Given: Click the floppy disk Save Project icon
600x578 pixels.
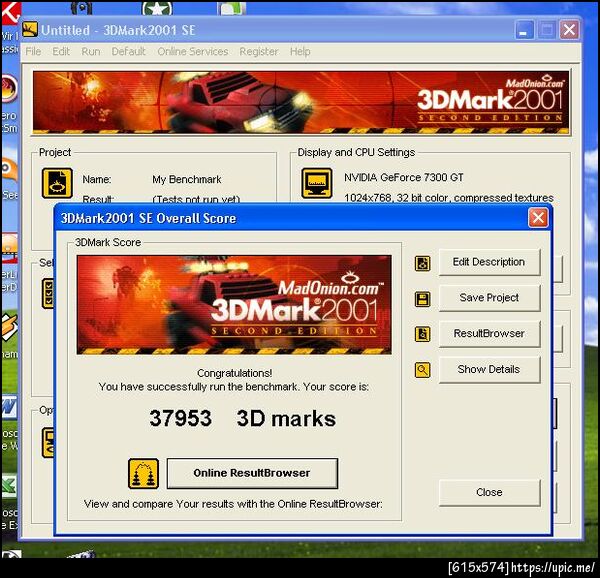Looking at the screenshot, I should (422, 299).
